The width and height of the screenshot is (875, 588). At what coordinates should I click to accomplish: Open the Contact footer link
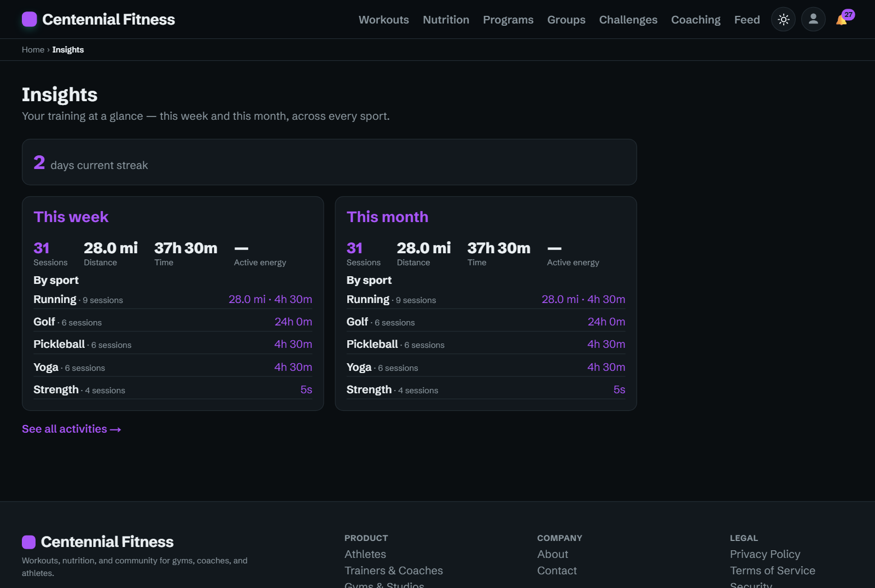(557, 570)
